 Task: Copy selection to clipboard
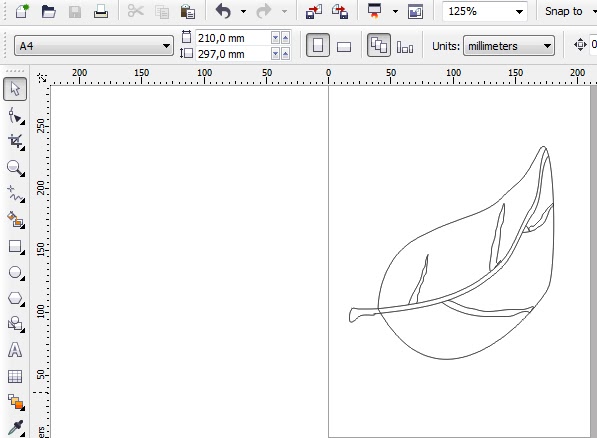coord(162,12)
